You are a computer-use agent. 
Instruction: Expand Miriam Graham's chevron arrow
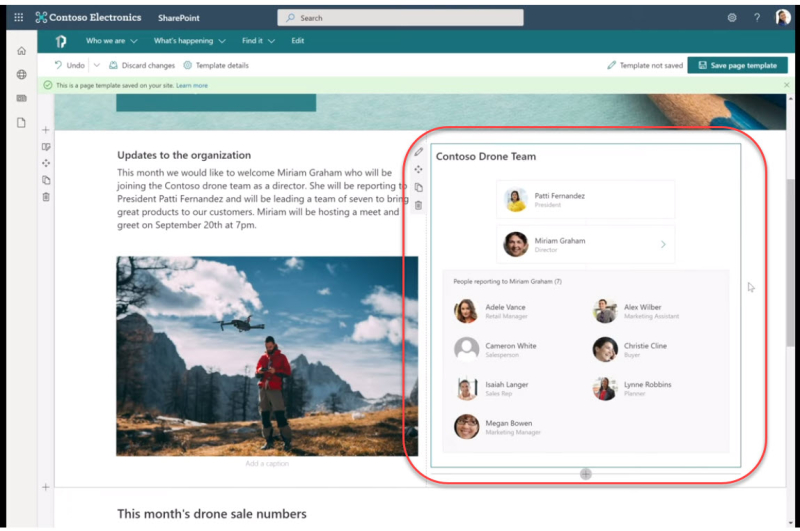(663, 244)
